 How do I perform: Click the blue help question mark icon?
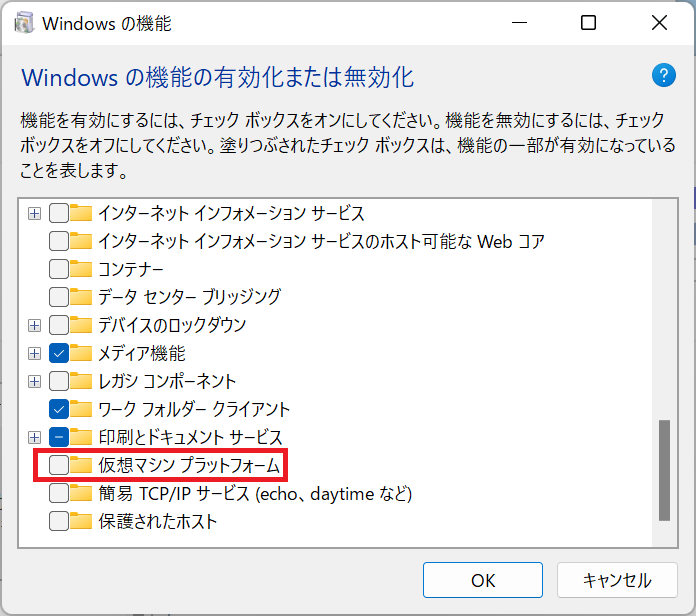coord(664,75)
